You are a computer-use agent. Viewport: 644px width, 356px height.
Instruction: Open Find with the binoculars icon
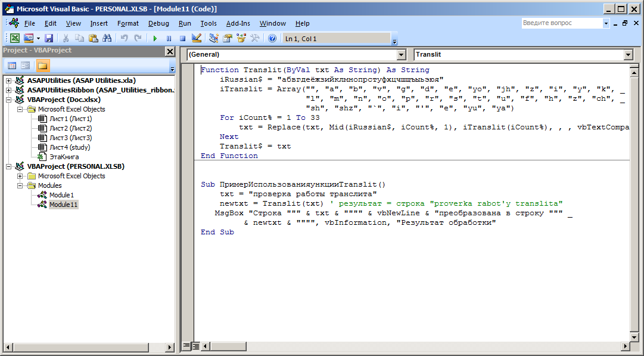(x=107, y=38)
